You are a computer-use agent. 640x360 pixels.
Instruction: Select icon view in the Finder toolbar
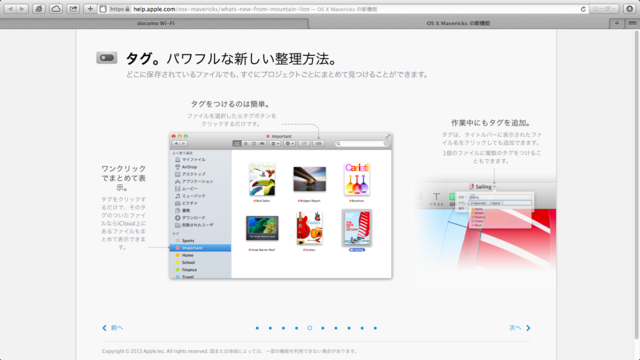pos(237,144)
